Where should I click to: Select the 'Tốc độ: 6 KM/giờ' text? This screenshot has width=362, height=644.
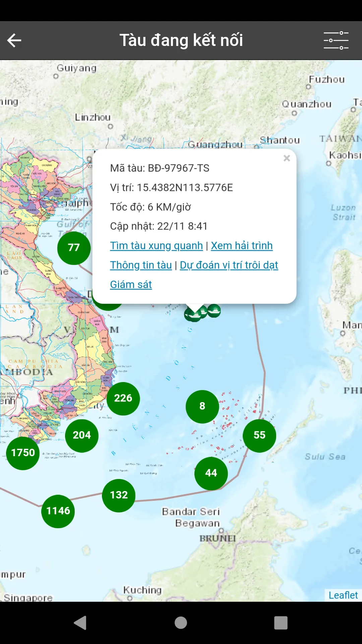pos(150,207)
